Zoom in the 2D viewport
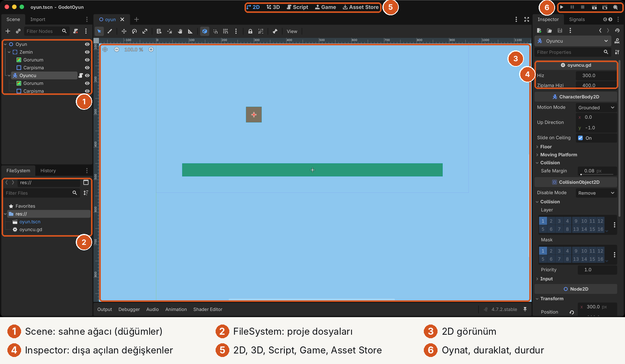 pyautogui.click(x=151, y=50)
